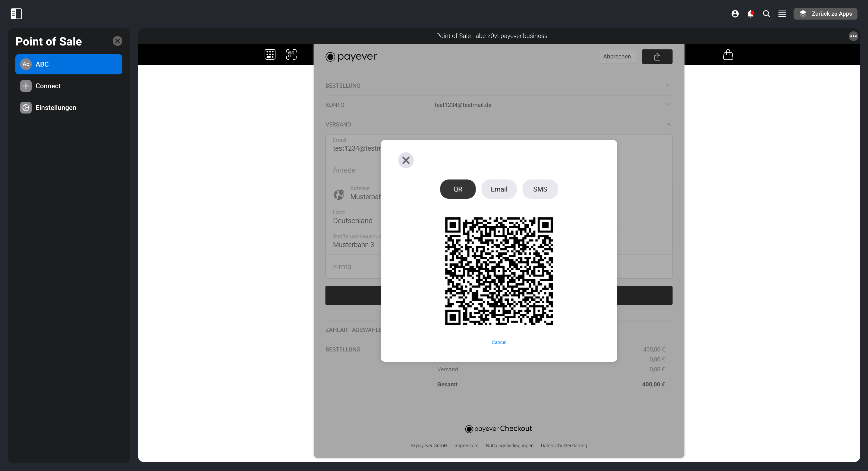Open the keypad grid icon

click(x=270, y=55)
